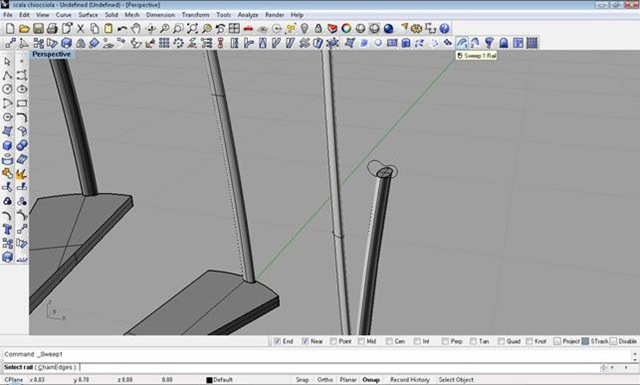Open the Render menu
This screenshot has width=640, height=385.
(274, 15)
